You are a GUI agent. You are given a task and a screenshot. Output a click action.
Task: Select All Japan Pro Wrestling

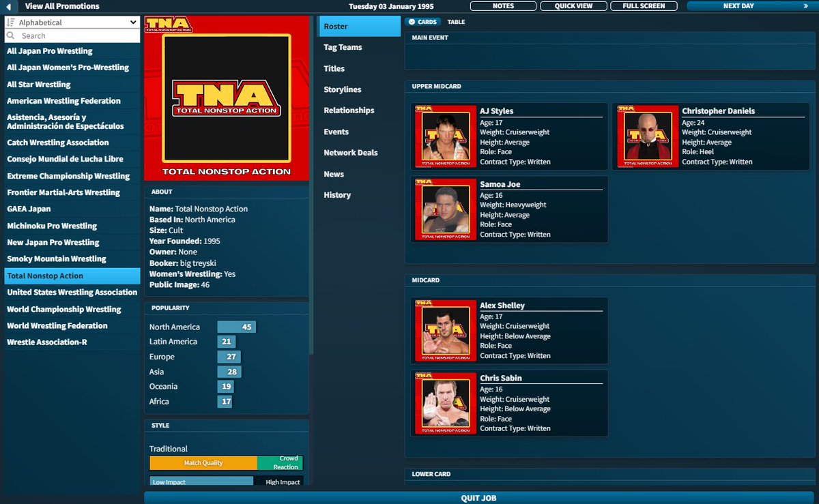point(72,51)
